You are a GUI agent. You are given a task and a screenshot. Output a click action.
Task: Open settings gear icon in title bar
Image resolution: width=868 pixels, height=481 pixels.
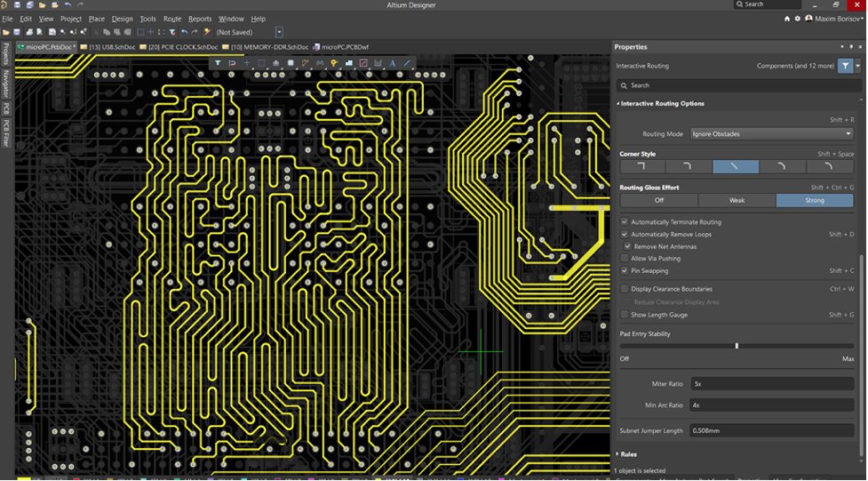click(797, 19)
